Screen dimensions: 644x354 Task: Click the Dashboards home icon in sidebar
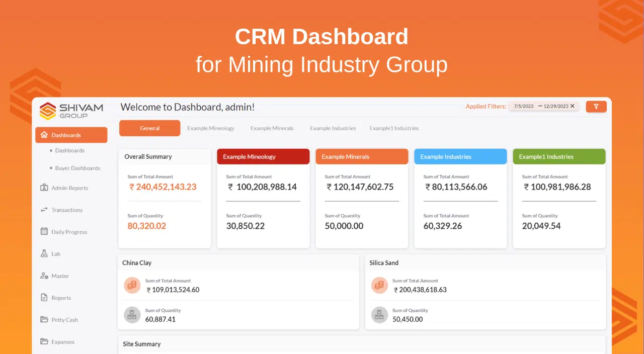(x=44, y=135)
